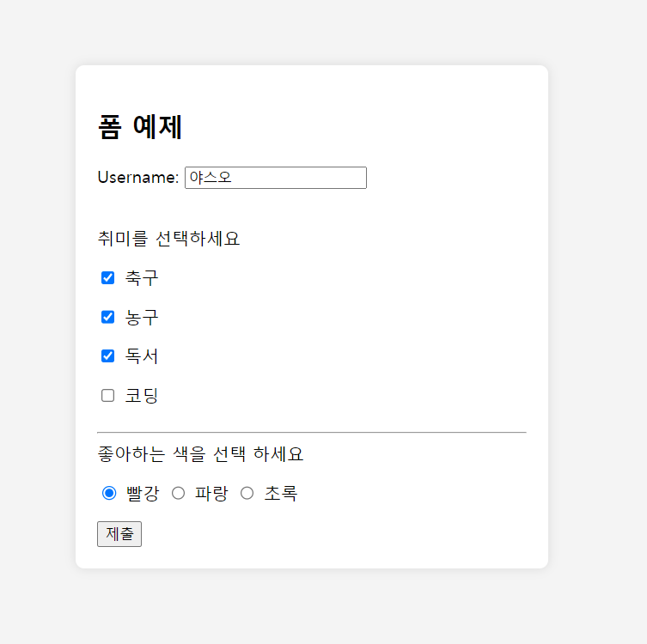
Task: Uncheck the 축구 checkbox
Action: 107,278
